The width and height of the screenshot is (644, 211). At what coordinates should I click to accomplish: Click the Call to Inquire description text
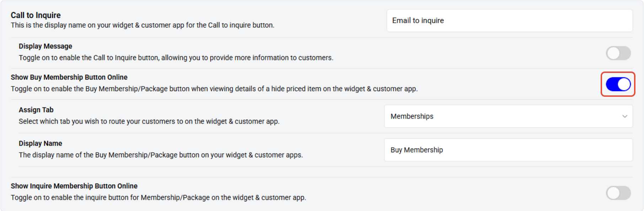[x=143, y=25]
